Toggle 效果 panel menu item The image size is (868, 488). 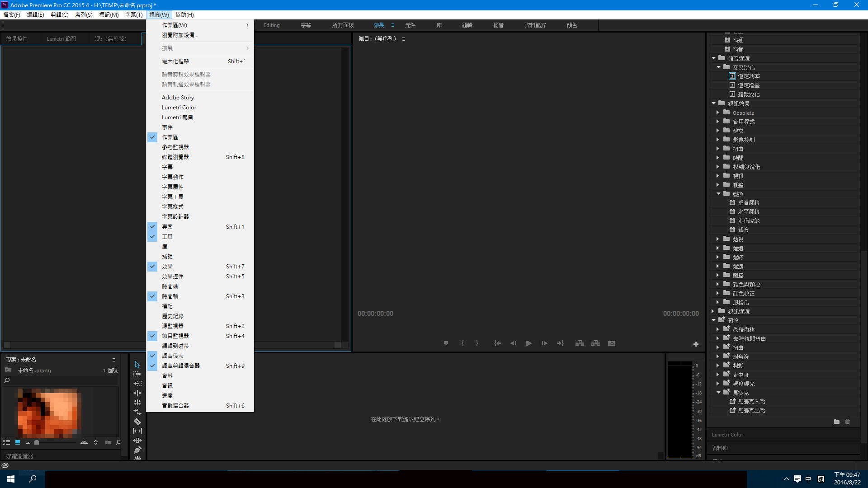(x=200, y=266)
